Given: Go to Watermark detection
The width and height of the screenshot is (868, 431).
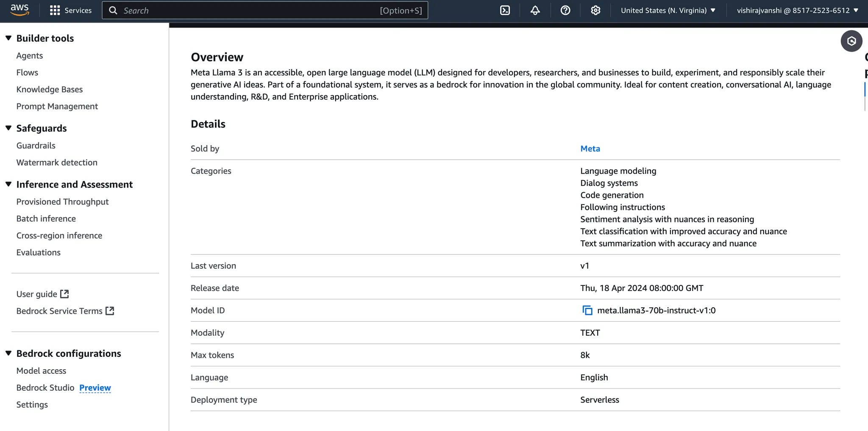Looking at the screenshot, I should coord(57,163).
